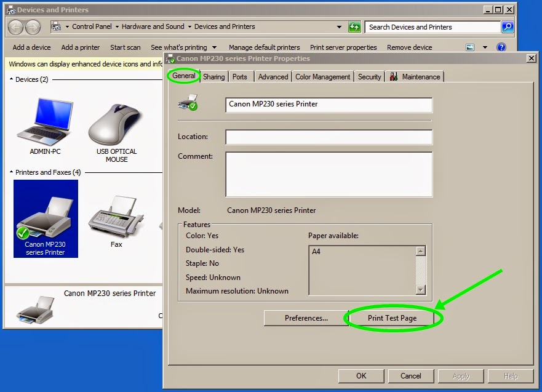
Task: Select the Canon MP230 series Printer icon
Action: pos(46,218)
